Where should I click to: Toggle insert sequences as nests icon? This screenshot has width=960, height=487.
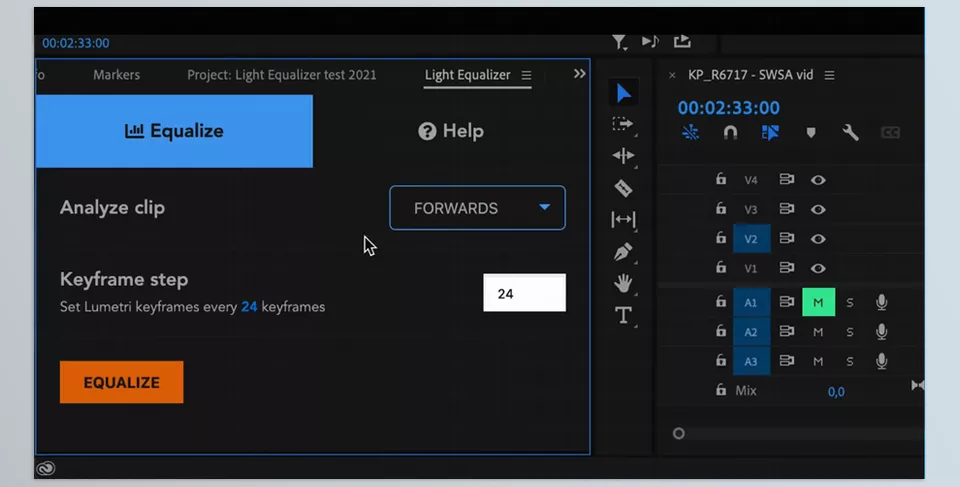[x=691, y=132]
